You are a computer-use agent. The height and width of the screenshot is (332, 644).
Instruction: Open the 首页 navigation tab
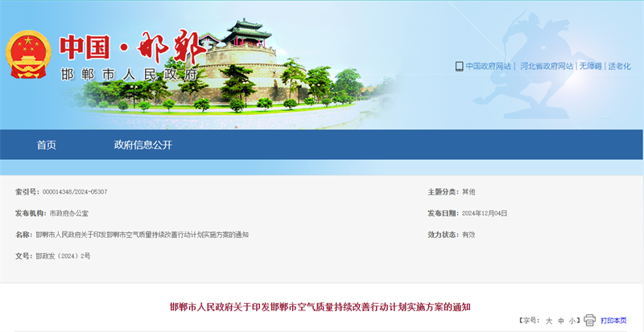[47, 146]
